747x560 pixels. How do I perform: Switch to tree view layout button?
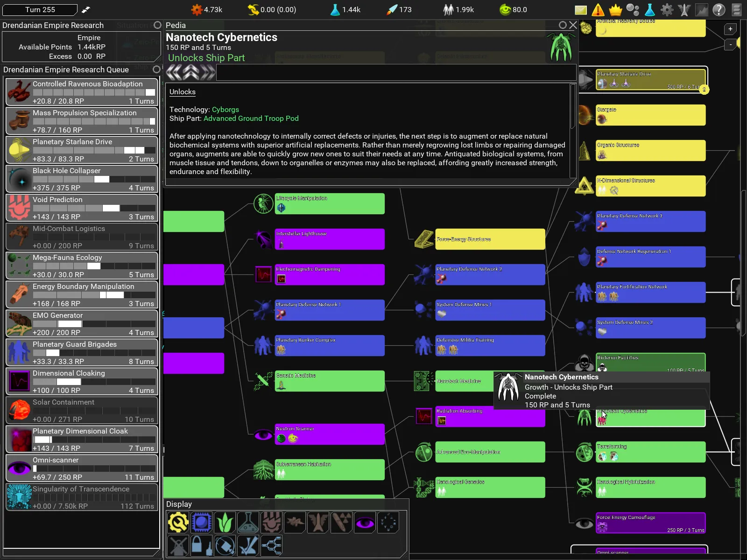click(271, 545)
